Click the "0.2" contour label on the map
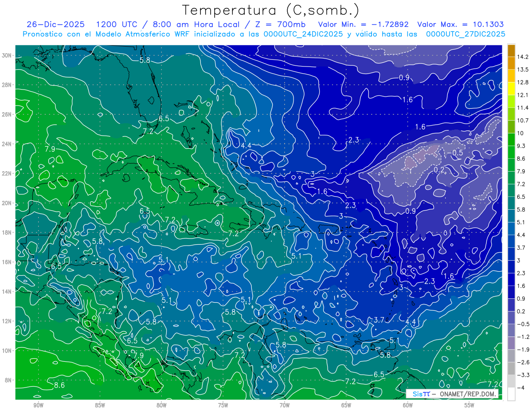This screenshot has height=411, width=532. (x=439, y=170)
